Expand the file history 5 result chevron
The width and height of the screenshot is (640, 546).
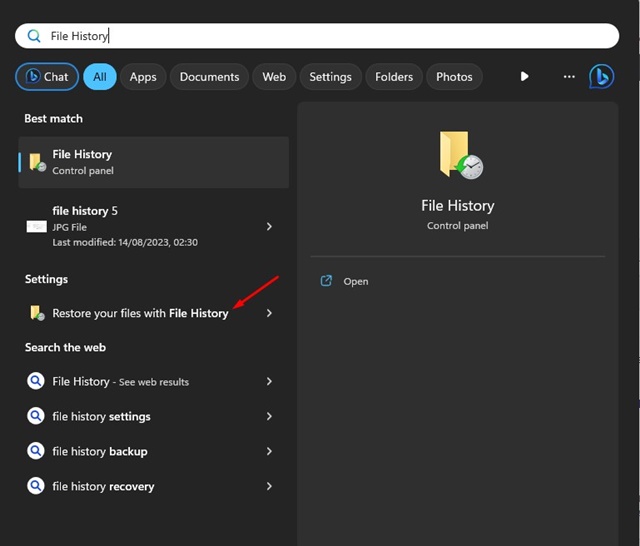pos(269,227)
